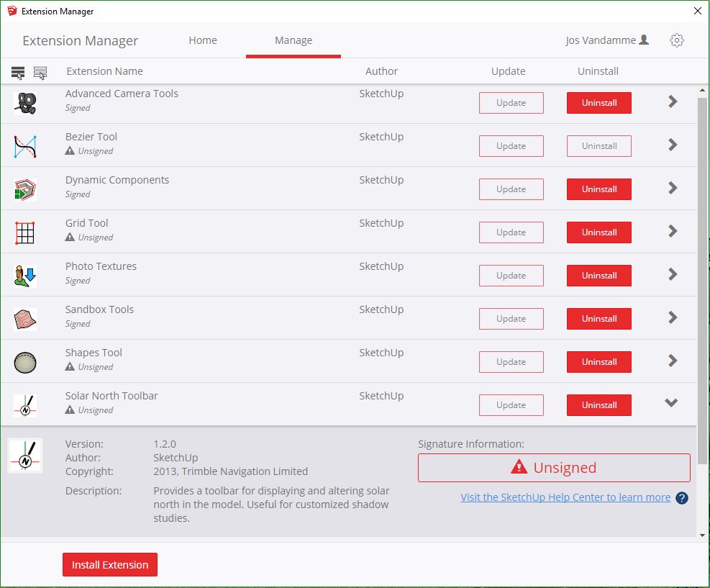This screenshot has height=588, width=710.
Task: Click the Dynamic Components icon
Action: click(x=25, y=189)
